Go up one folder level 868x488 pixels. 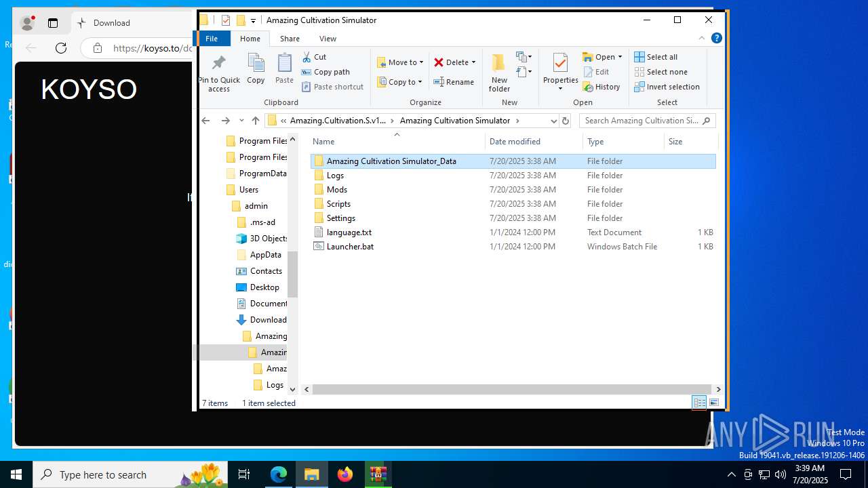click(255, 121)
